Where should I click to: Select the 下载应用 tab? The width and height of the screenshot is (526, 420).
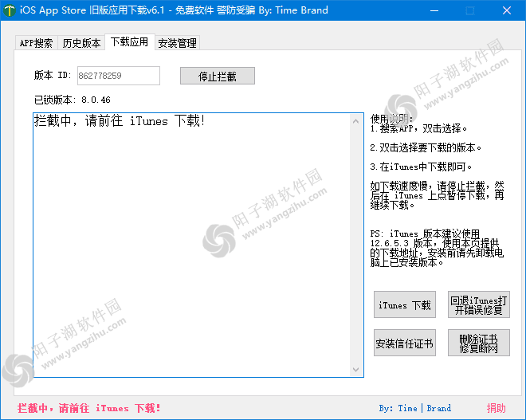pyautogui.click(x=129, y=42)
